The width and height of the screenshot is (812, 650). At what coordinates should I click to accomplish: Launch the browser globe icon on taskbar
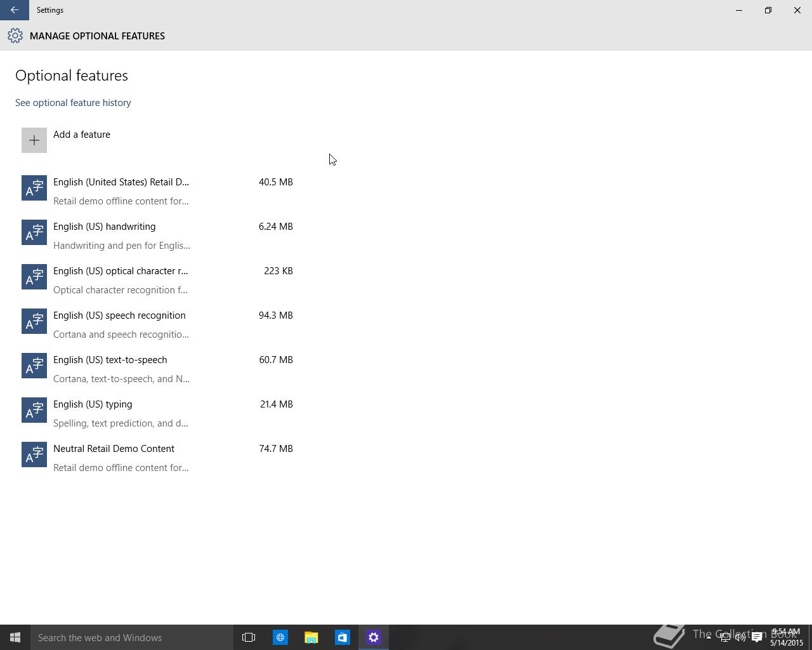click(280, 637)
